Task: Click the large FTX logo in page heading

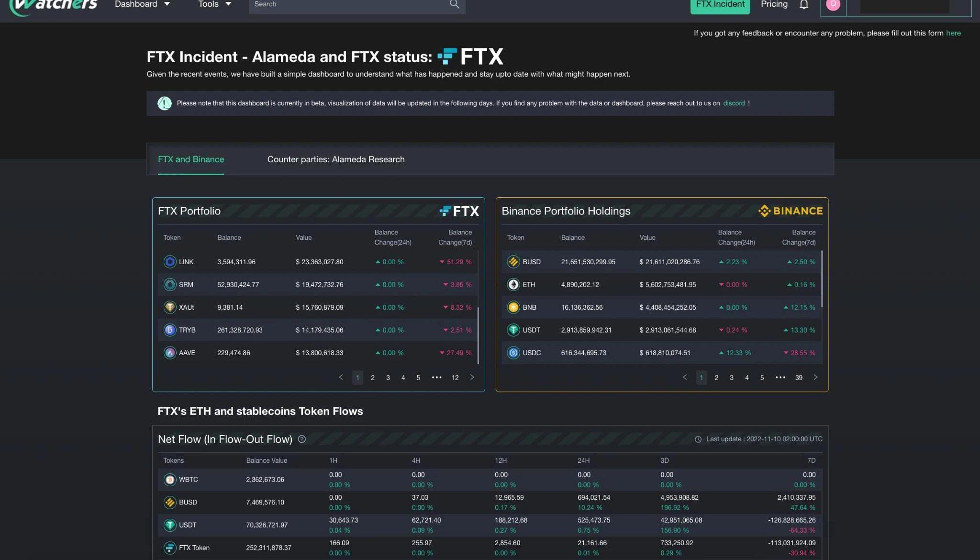Action: pyautogui.click(x=470, y=56)
